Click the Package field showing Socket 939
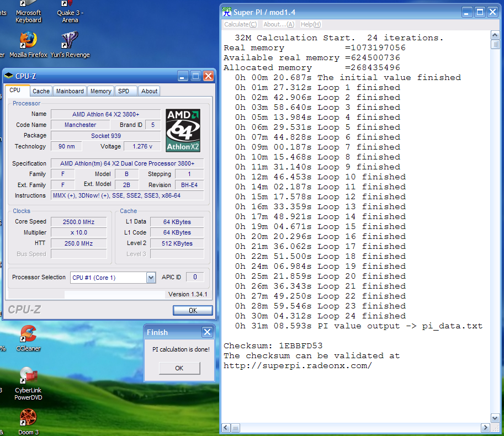The height and width of the screenshot is (436, 504). tap(106, 136)
